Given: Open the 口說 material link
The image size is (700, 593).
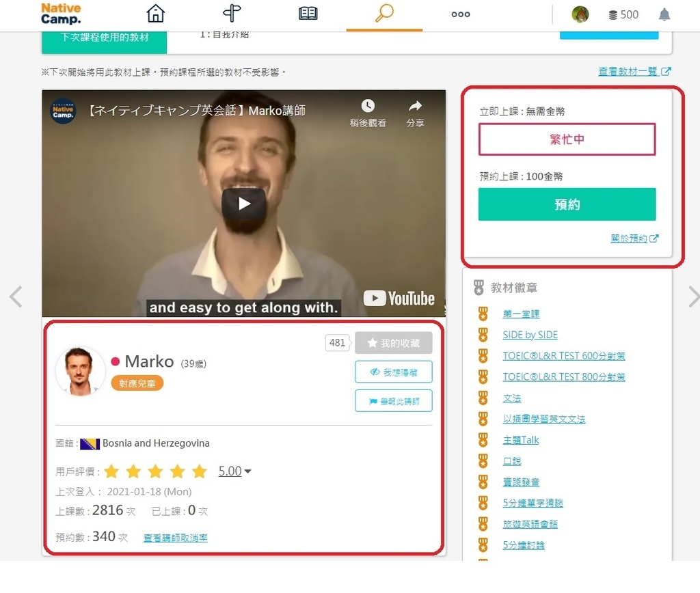Looking at the screenshot, I should pyautogui.click(x=511, y=461).
